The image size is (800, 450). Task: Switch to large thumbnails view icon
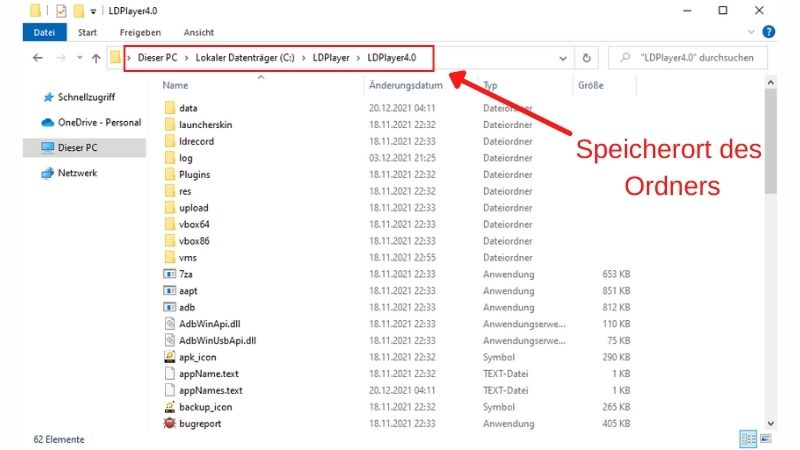pos(766,439)
